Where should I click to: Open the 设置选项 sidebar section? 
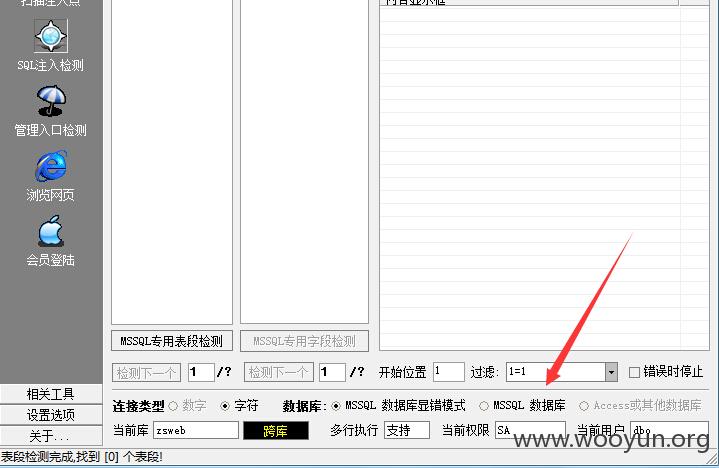(x=51, y=415)
